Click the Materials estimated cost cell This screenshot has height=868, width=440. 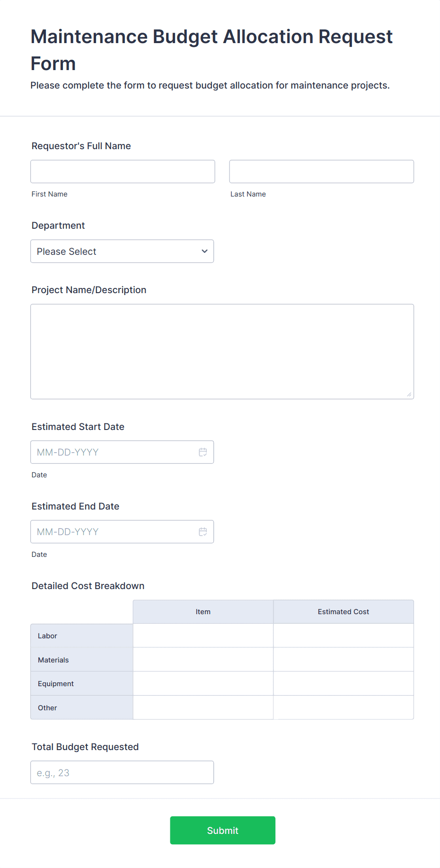[343, 659]
